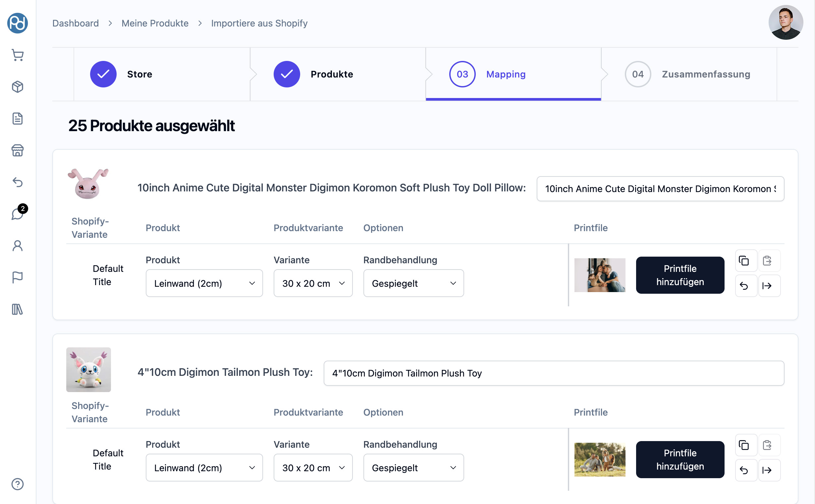Open 30 x 20 cm variant dropdown for Tailmon

(313, 467)
